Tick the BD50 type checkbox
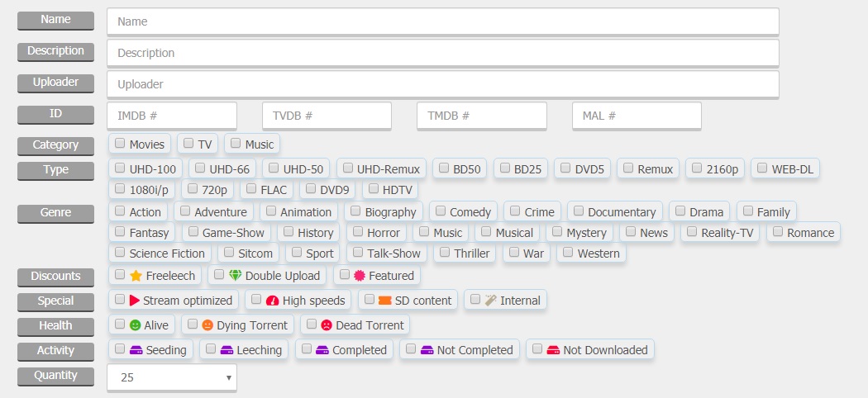868x398 pixels. click(x=443, y=168)
